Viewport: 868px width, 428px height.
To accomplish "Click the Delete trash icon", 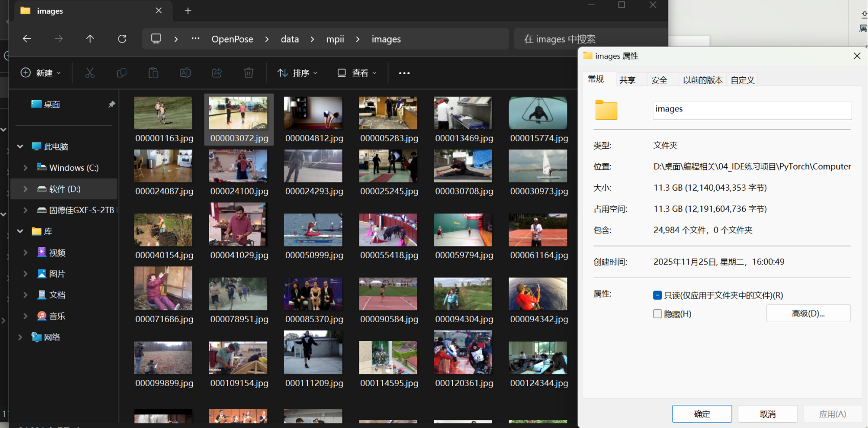I will click(x=249, y=73).
